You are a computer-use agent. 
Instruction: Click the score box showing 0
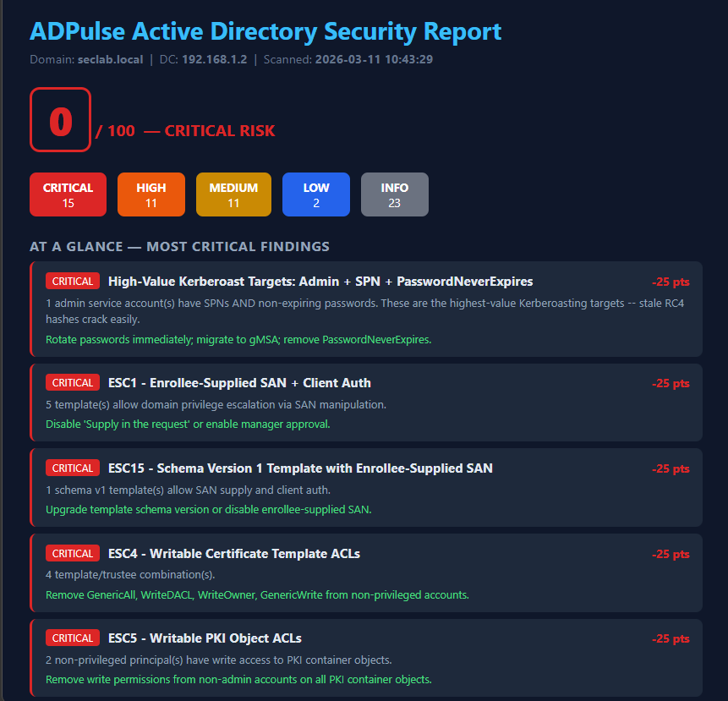tap(60, 120)
